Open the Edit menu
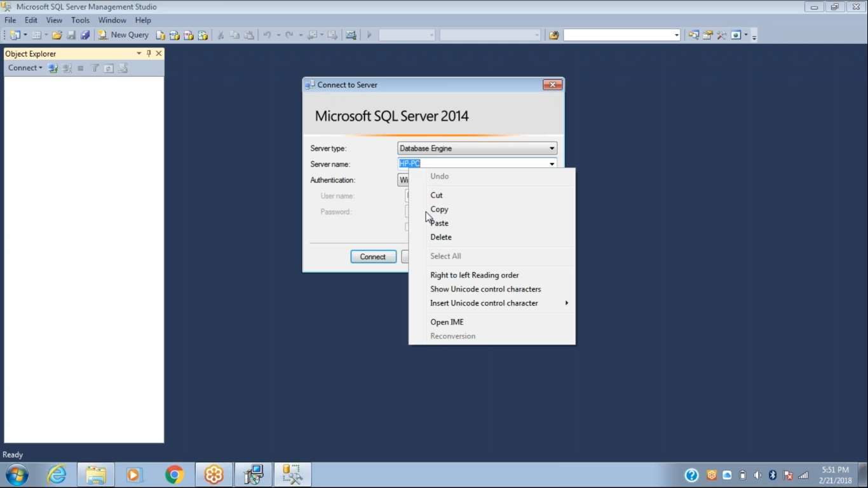 click(31, 20)
